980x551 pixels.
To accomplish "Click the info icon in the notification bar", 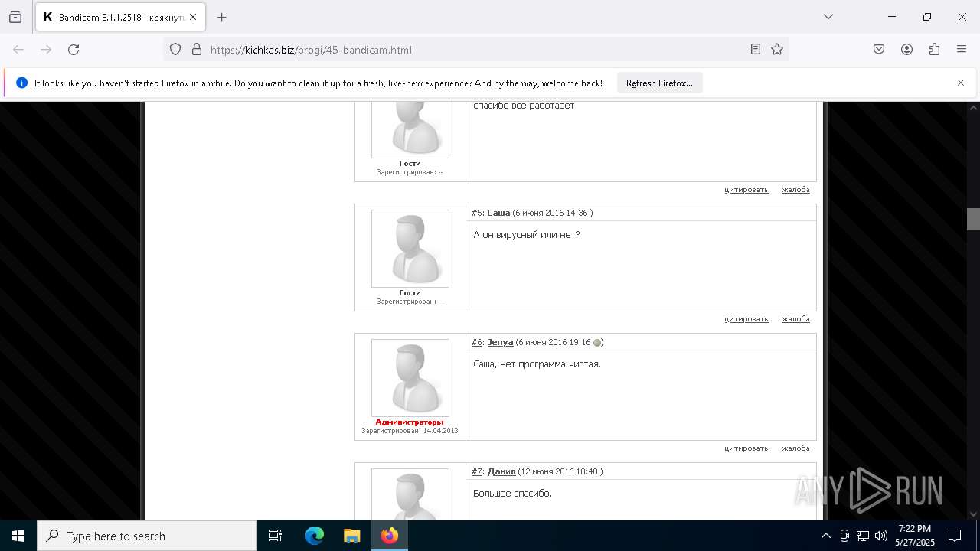I will [x=21, y=83].
